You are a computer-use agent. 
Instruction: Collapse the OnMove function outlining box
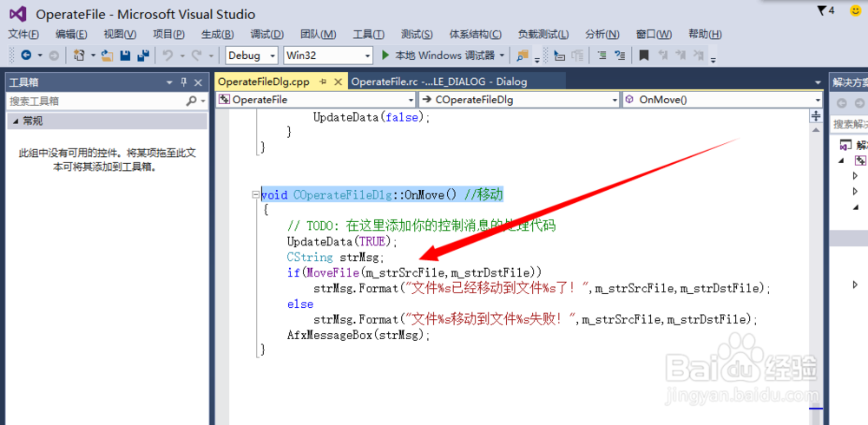tap(254, 195)
